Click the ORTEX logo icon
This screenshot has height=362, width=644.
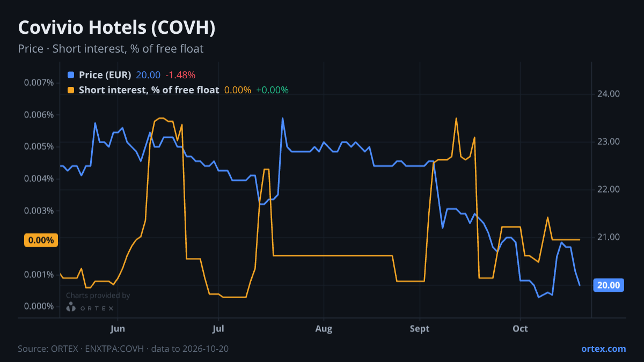pos(71,307)
